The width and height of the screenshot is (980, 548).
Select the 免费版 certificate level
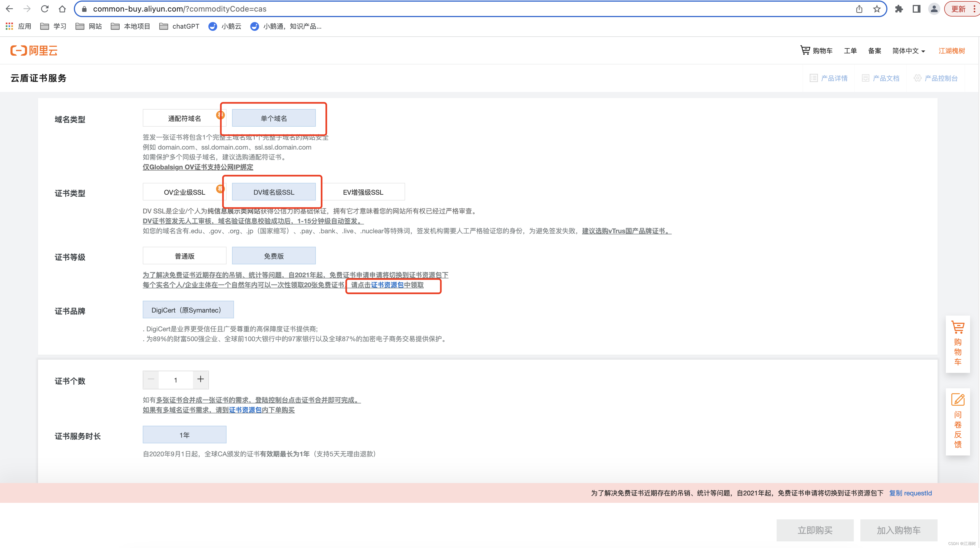(x=274, y=256)
